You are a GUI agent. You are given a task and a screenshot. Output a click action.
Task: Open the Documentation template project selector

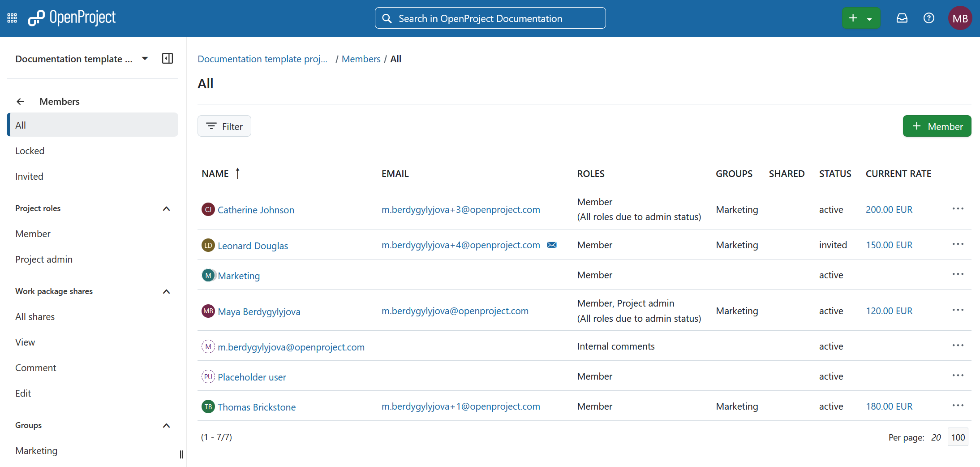click(145, 58)
